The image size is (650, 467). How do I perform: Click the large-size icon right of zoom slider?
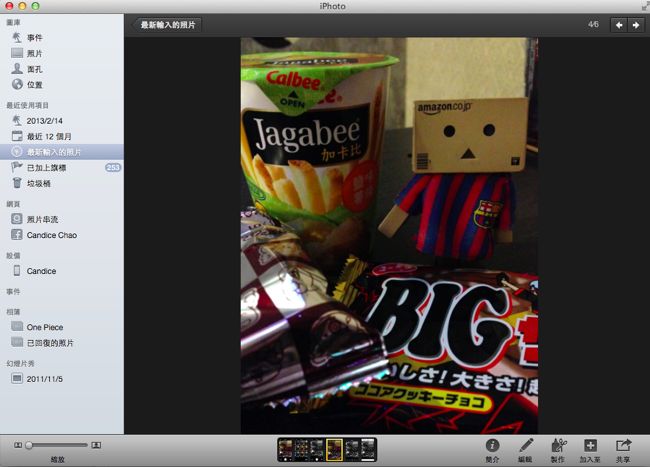[96, 445]
